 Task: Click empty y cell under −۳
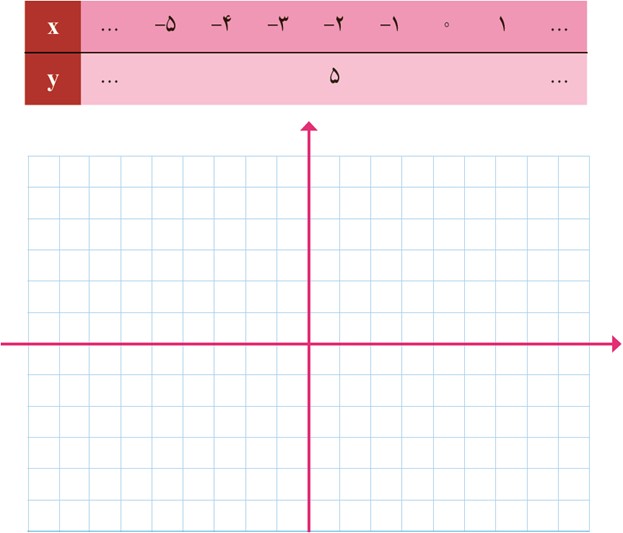click(278, 79)
